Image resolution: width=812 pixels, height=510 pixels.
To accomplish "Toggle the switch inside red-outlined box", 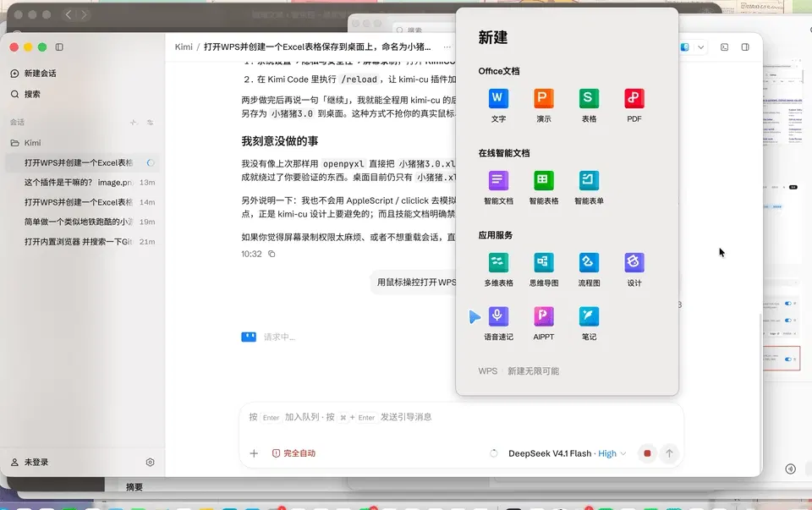I will coord(787,359).
